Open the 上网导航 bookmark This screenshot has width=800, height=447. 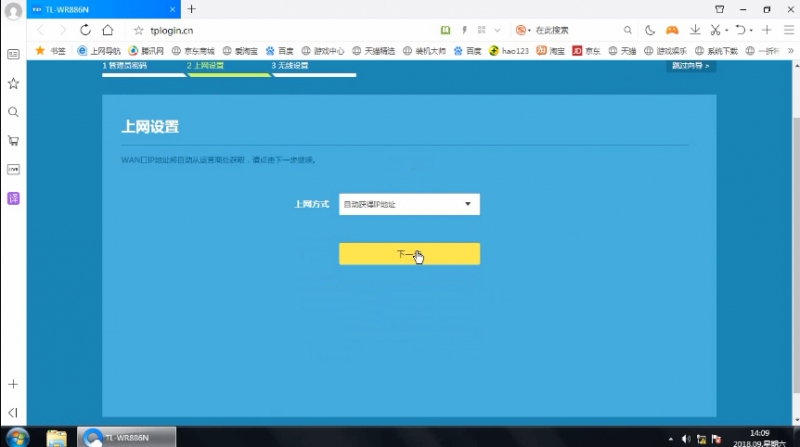pyautogui.click(x=99, y=51)
